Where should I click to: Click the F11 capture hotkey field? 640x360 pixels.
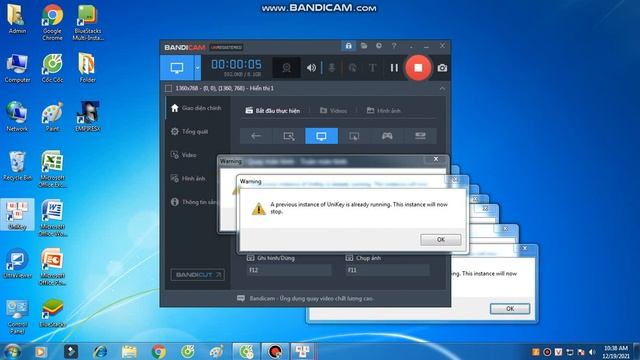point(388,270)
